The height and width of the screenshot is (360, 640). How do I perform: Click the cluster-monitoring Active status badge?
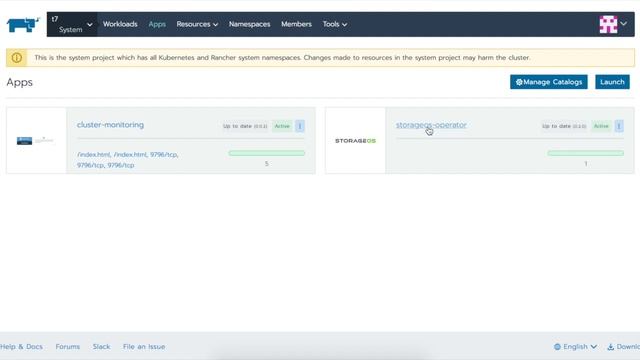coord(282,126)
